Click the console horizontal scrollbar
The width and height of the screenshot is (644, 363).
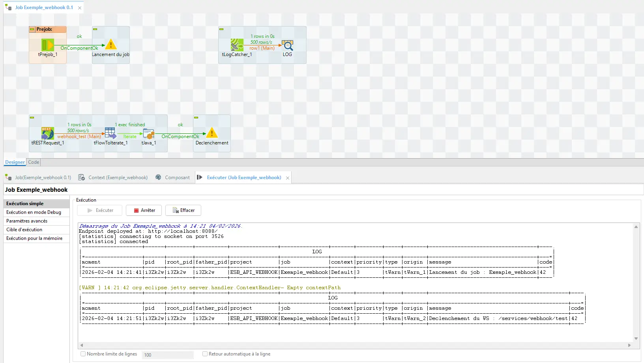pos(355,345)
